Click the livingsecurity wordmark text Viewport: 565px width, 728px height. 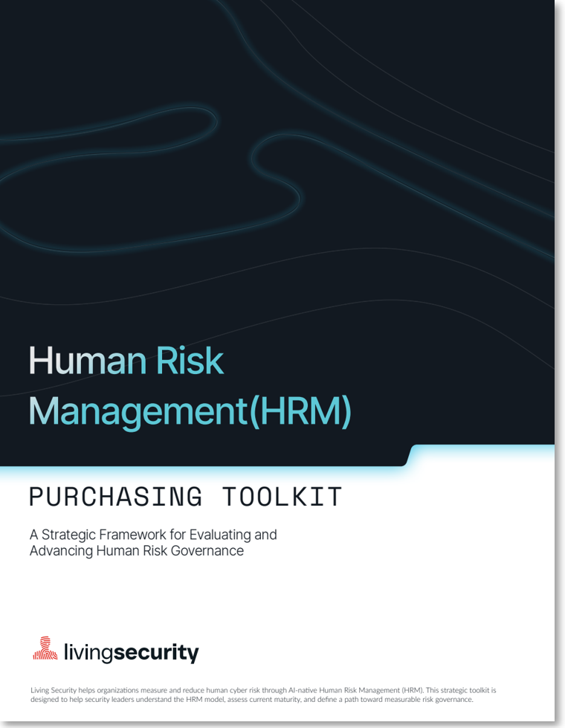click(131, 653)
